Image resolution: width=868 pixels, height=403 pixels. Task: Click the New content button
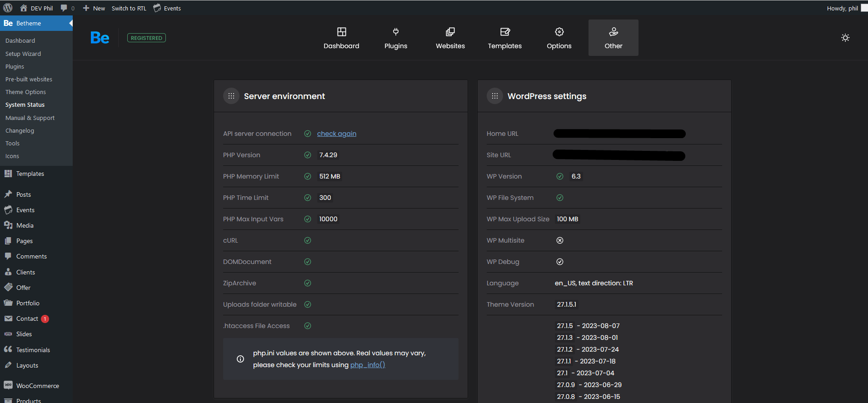click(x=94, y=8)
